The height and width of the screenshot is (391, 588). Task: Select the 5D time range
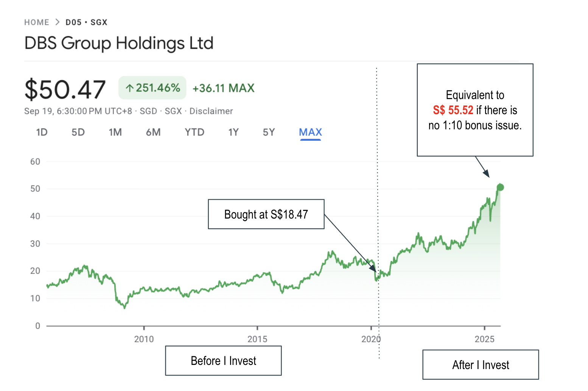click(x=78, y=132)
